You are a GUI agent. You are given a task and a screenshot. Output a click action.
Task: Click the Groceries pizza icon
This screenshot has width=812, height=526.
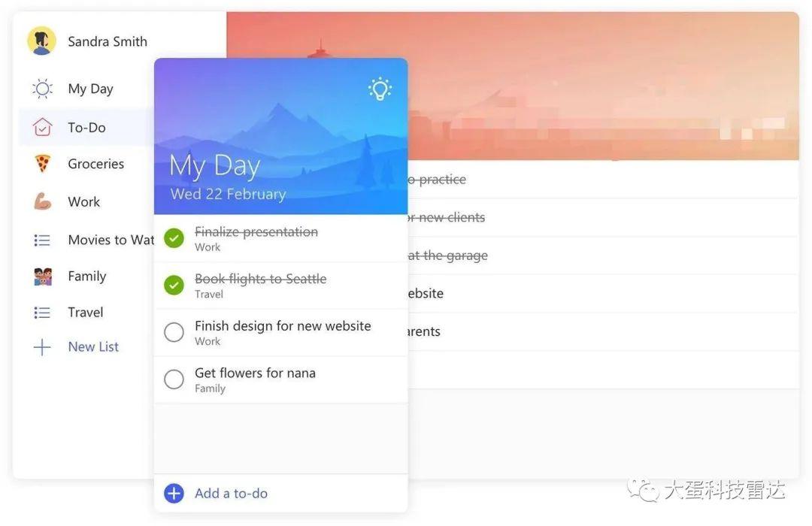[x=42, y=164]
